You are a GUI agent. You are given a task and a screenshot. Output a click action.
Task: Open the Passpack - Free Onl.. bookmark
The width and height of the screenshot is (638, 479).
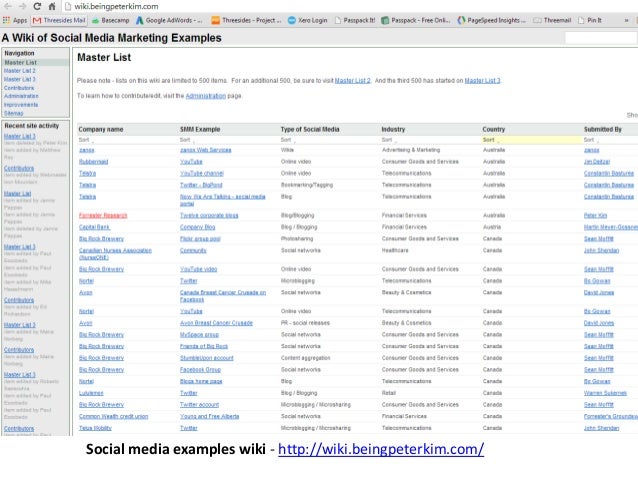pos(415,20)
